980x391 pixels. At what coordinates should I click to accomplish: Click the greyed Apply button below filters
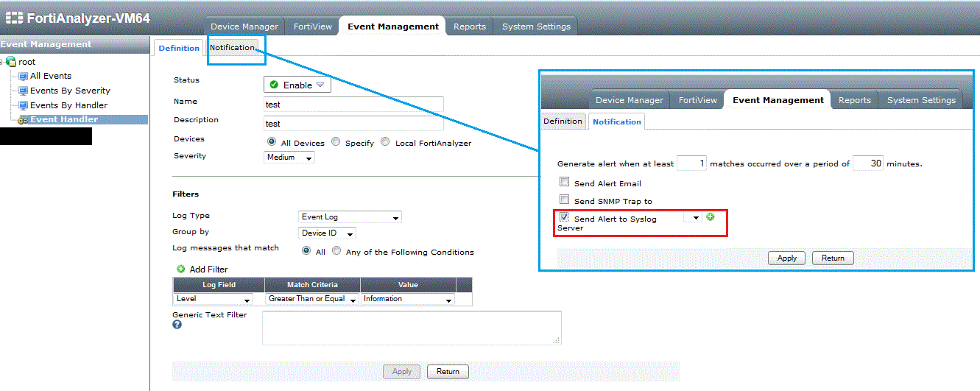click(402, 371)
